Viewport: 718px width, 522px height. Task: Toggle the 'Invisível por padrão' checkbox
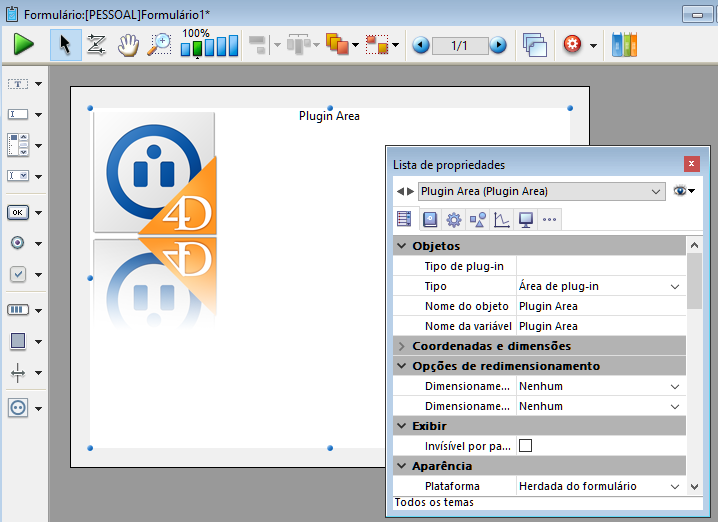525,446
